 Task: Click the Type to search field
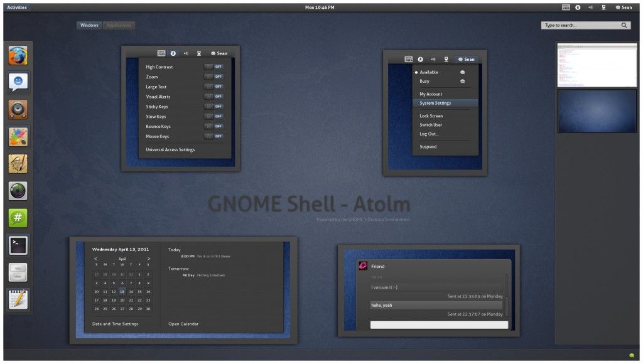[x=585, y=25]
